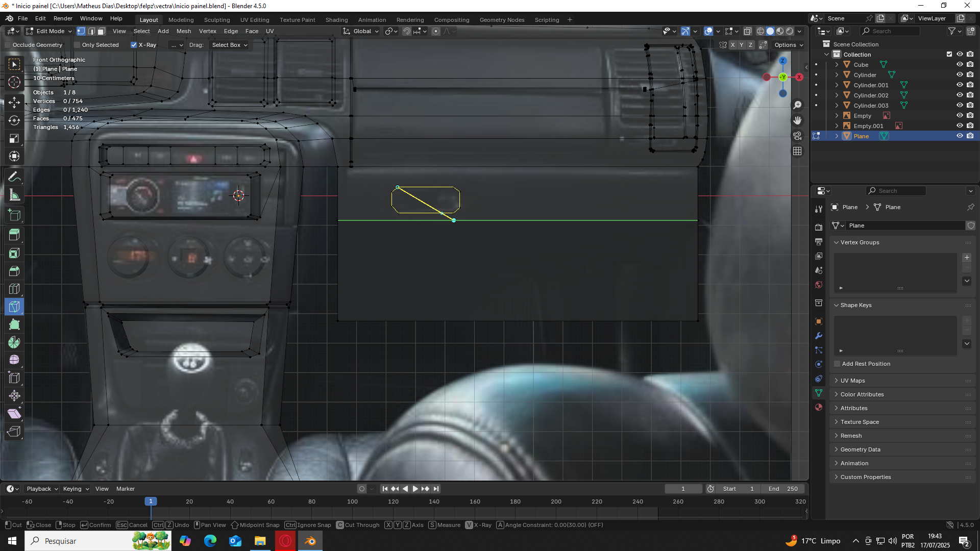Select the Measure tool

click(14, 195)
